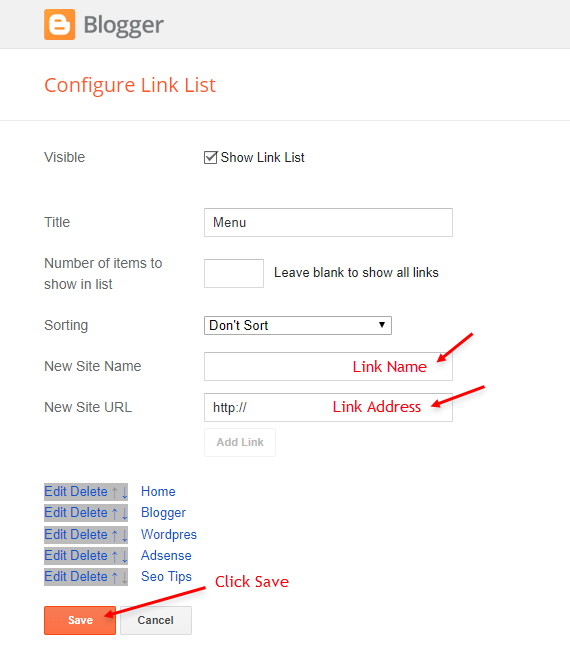Open the Seo Tips link in the list

pyautogui.click(x=166, y=577)
